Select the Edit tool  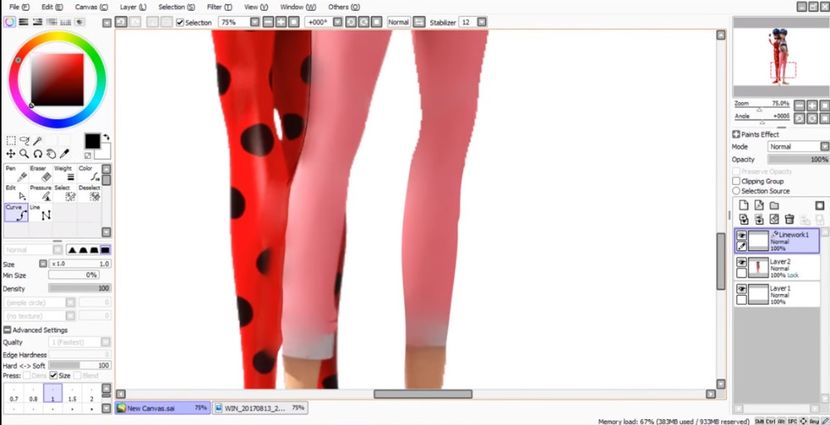click(x=16, y=193)
